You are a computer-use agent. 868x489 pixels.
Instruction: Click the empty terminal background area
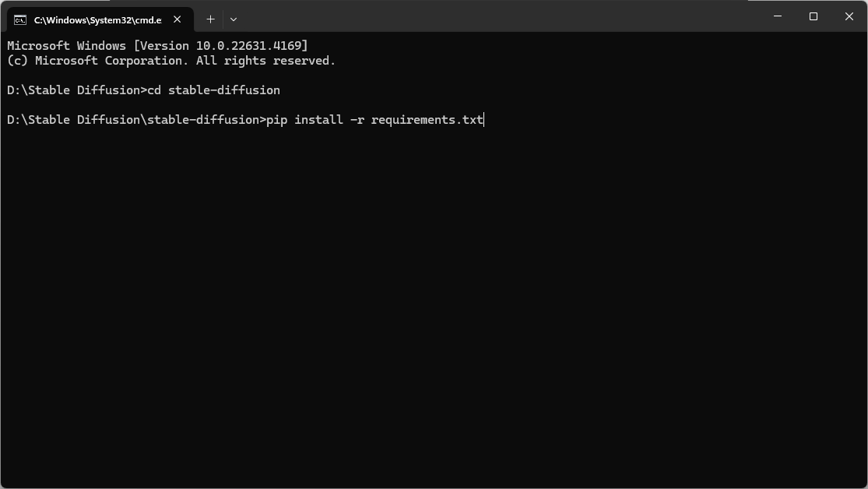pos(434,311)
